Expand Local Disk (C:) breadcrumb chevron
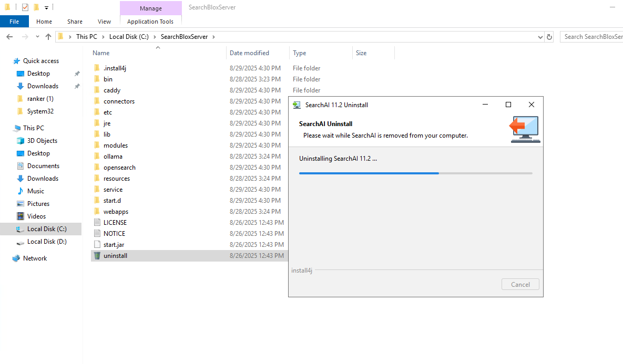The image size is (623, 364). pos(155,37)
